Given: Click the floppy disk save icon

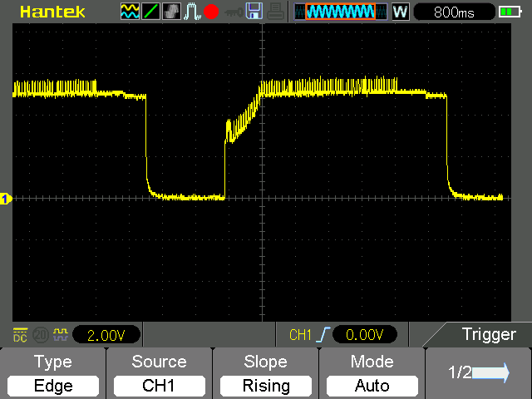Looking at the screenshot, I should (x=254, y=11).
